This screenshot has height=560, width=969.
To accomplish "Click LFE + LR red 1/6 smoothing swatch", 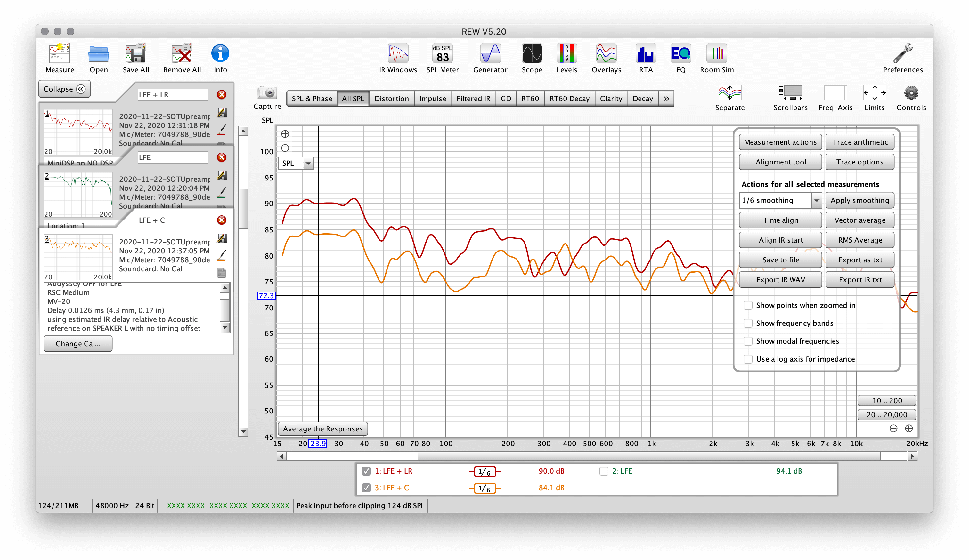I will point(485,471).
